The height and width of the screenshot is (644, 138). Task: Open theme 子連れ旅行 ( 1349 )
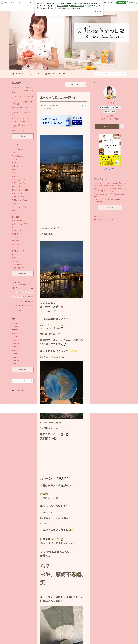point(19,197)
